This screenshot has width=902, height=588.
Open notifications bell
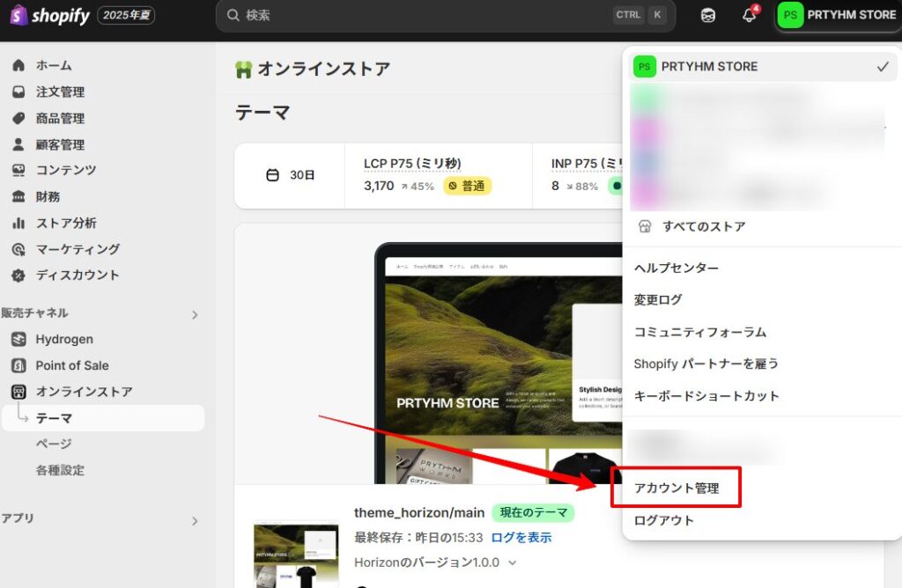point(749,15)
